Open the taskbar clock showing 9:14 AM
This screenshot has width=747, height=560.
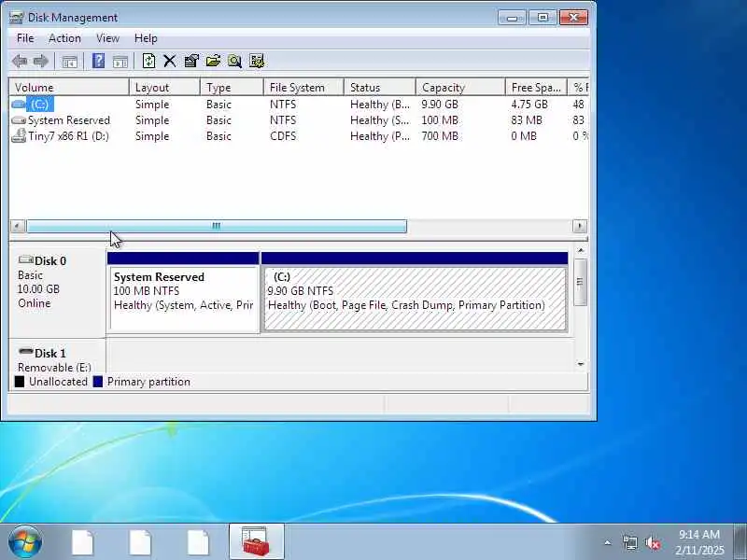tap(699, 542)
